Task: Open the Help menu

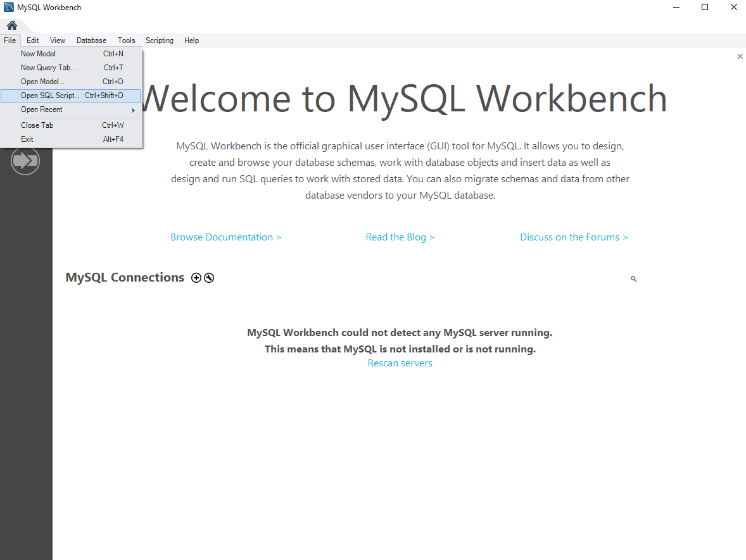Action: click(x=191, y=40)
